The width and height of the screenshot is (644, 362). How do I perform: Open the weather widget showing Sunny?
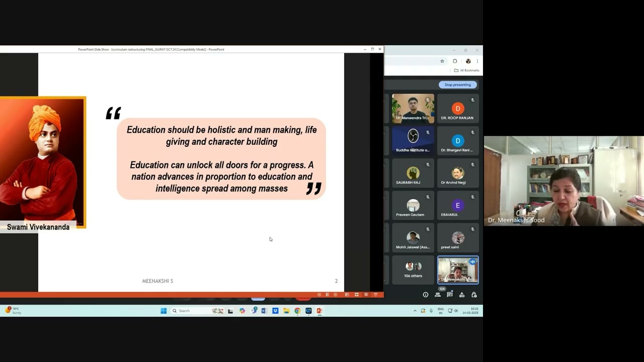point(13,311)
